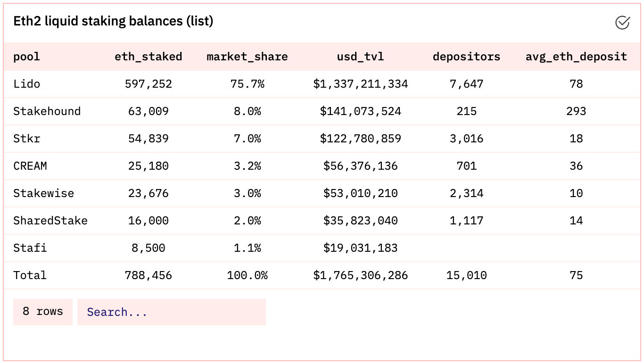The image size is (644, 363).
Task: Click market share 2.0%
Action: (248, 221)
